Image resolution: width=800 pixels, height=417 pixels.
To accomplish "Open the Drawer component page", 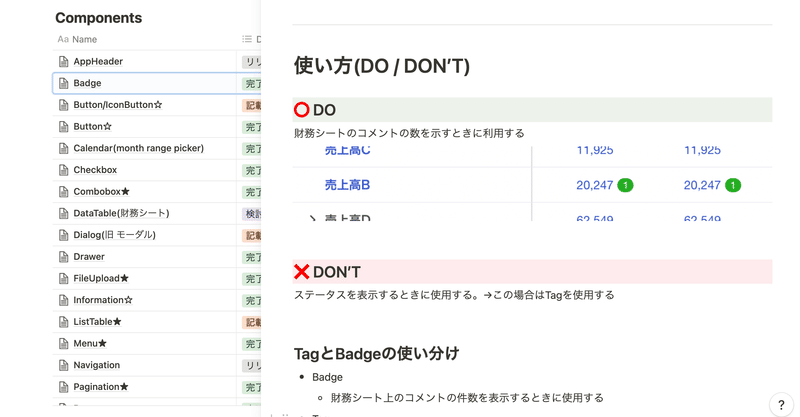I will [x=89, y=256].
